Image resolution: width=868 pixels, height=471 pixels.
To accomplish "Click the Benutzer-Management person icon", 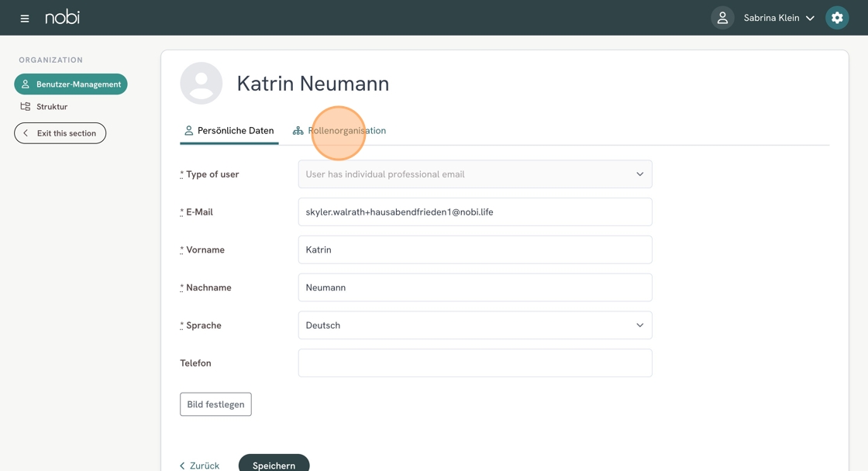I will tap(26, 84).
